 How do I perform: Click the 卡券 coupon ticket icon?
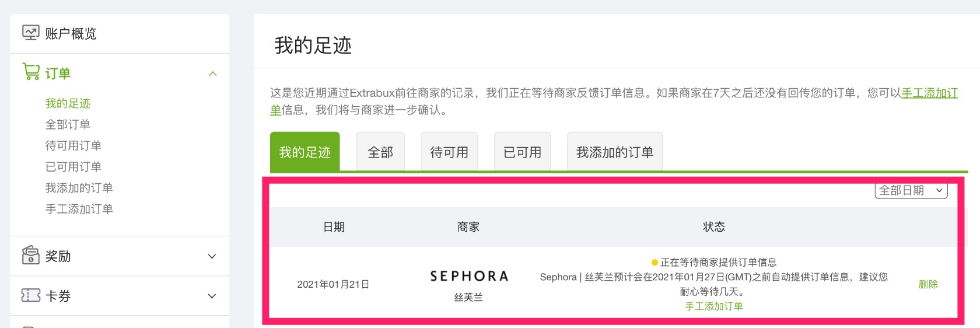(x=30, y=295)
